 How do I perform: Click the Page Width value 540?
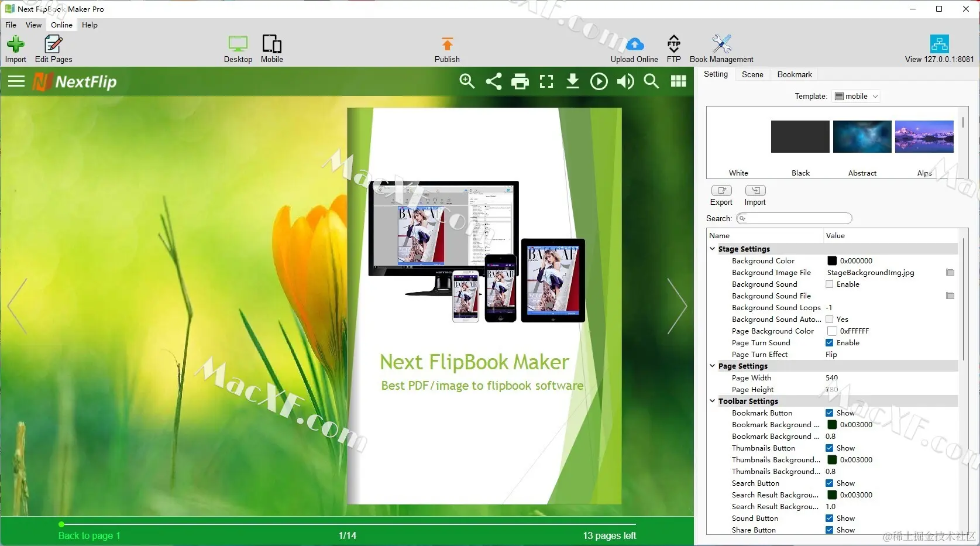[x=831, y=378]
